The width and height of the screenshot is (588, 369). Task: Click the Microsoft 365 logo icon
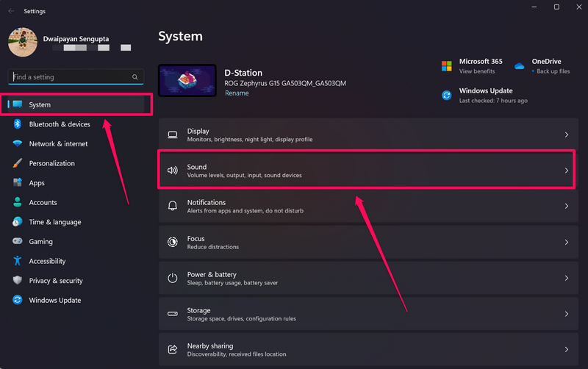[446, 66]
